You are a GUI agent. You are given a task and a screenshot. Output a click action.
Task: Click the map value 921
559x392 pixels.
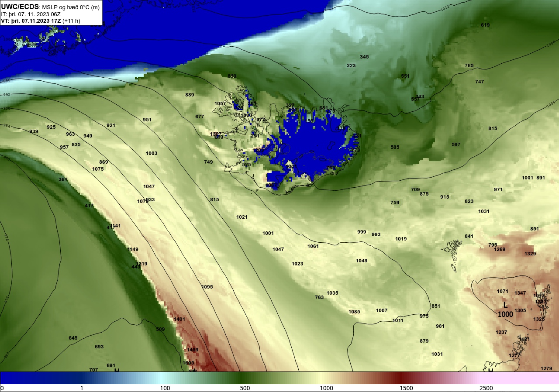pyautogui.click(x=111, y=125)
